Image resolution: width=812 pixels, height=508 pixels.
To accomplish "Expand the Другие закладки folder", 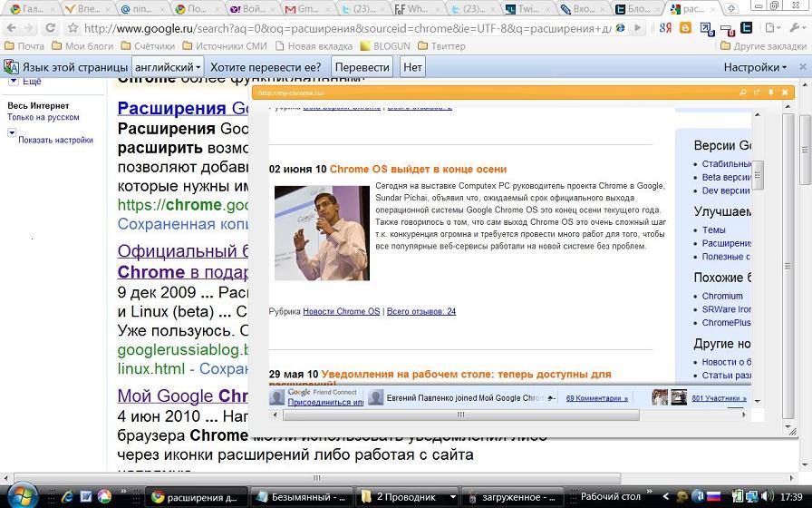I will (763, 46).
